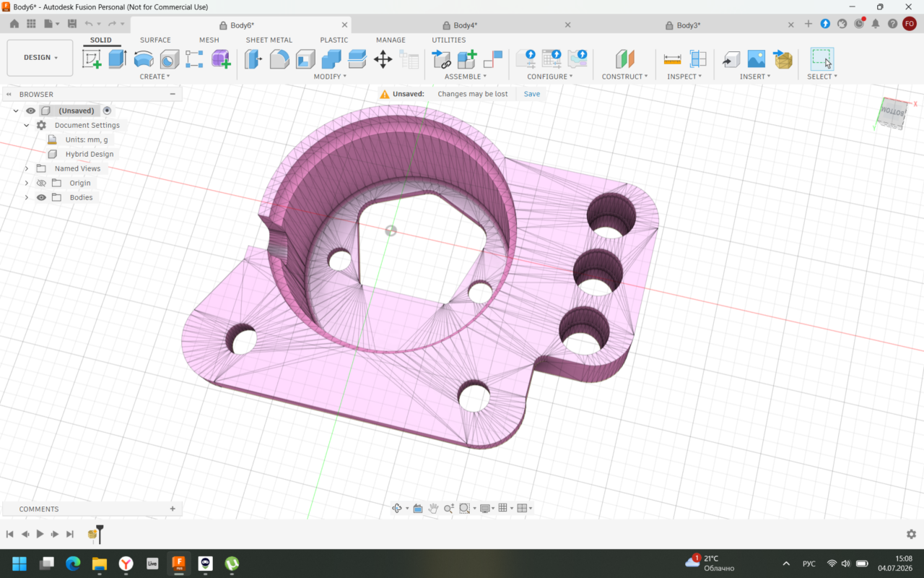This screenshot has width=924, height=578.
Task: Open the Grid and Snaps dropdown
Action: coord(505,509)
